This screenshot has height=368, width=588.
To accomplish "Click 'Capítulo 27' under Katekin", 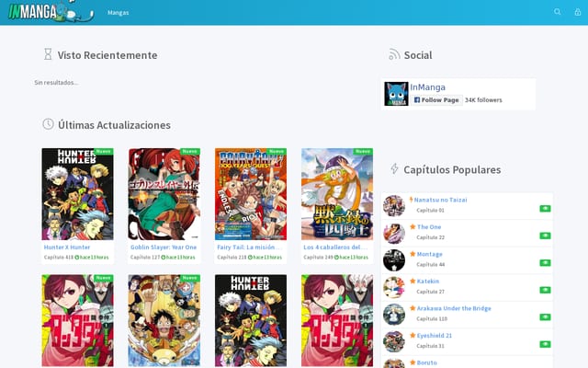I will point(431,292).
